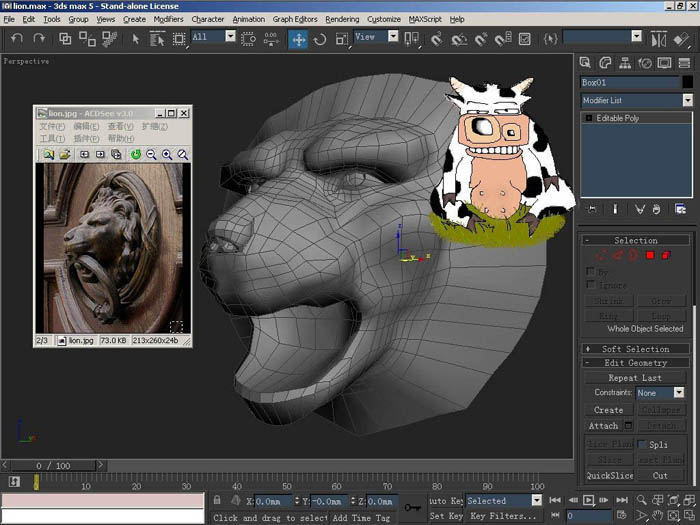Open Key Filters dialog
The image size is (700, 525).
(504, 516)
